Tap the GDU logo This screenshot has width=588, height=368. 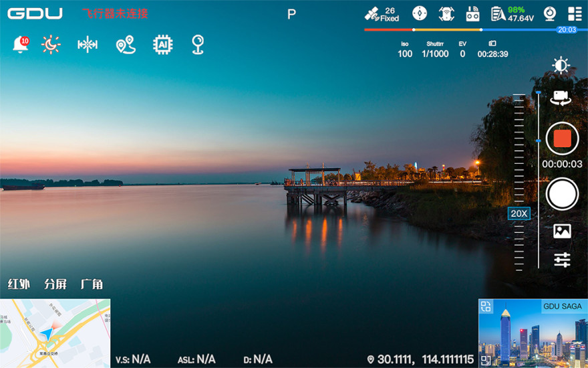[35, 13]
